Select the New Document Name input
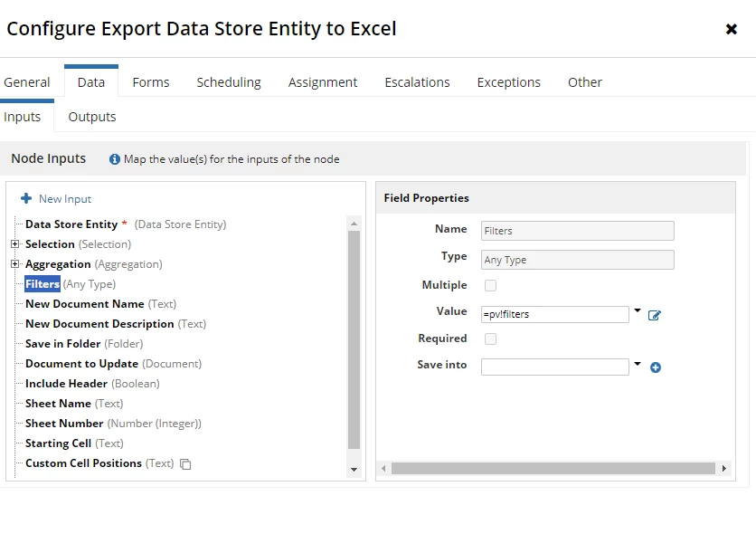The image size is (756, 534). [100, 304]
